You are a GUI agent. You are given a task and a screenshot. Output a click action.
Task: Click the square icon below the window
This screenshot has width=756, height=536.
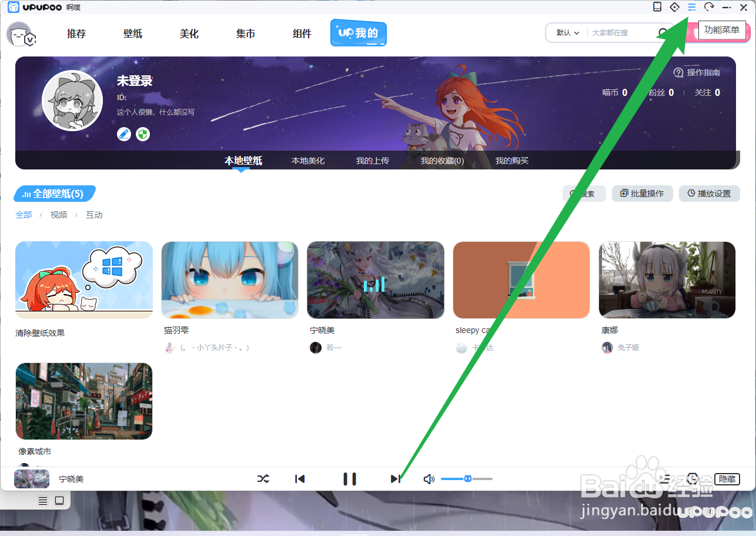pos(59,501)
